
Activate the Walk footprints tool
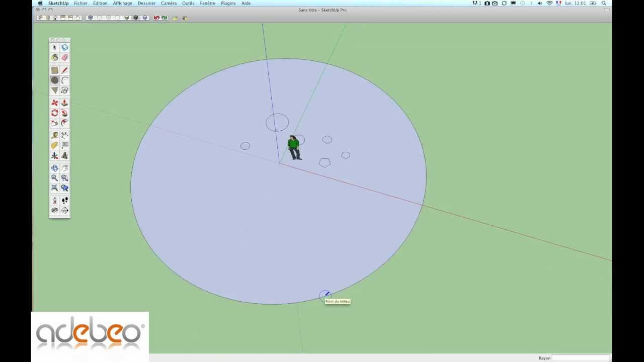tap(64, 201)
